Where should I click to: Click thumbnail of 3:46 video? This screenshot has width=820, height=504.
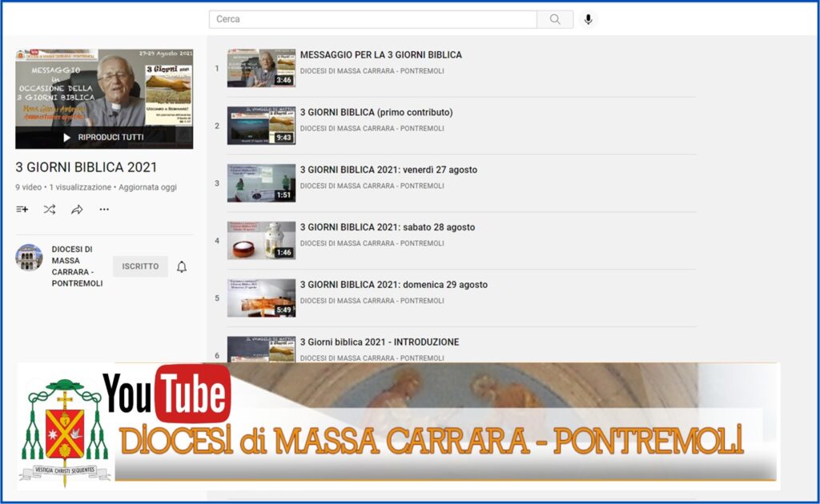261,68
